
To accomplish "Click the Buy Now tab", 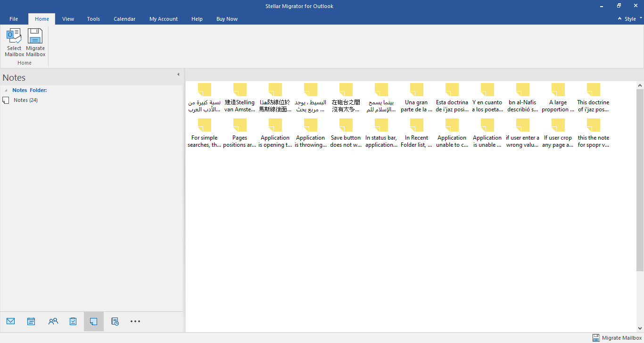I will [227, 19].
